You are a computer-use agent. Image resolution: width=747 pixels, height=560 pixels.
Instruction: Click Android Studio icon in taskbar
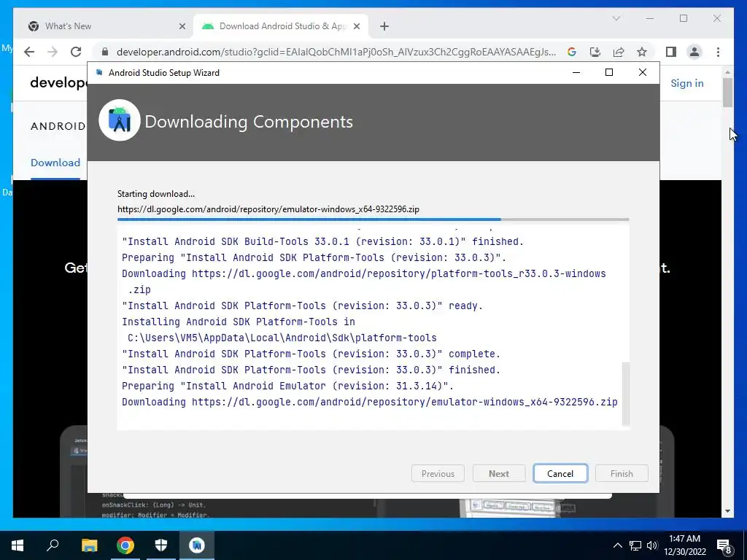pyautogui.click(x=197, y=545)
